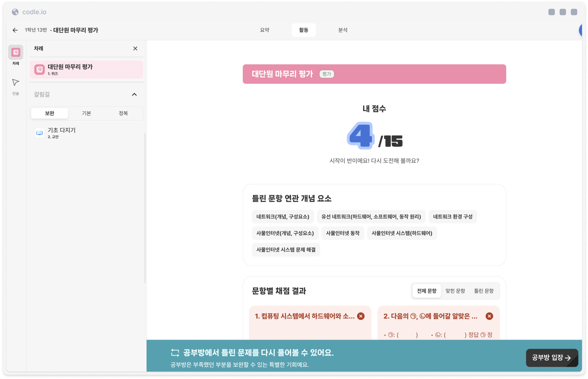Select the 기본 segment option
Screen dimensions: 588x379
86,113
